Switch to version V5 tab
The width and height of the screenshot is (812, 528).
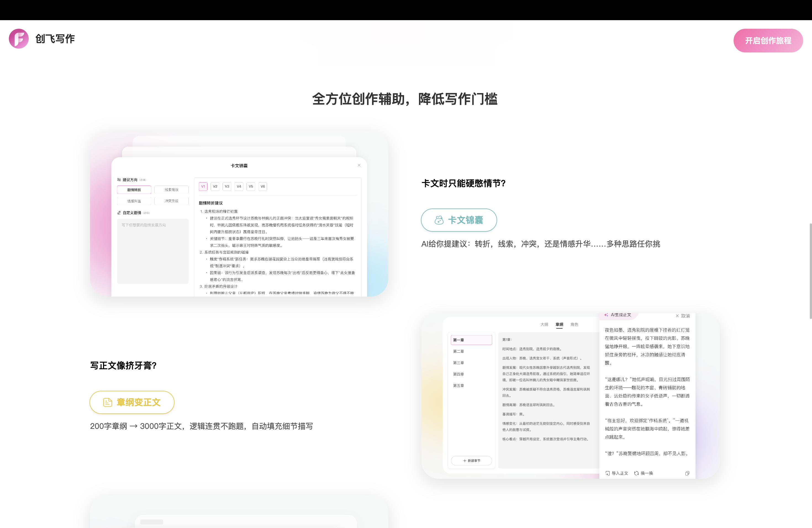click(x=251, y=186)
